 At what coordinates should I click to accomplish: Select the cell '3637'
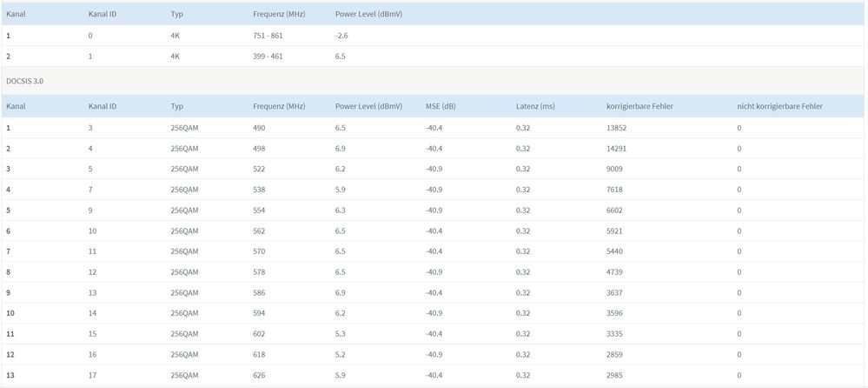tap(614, 292)
